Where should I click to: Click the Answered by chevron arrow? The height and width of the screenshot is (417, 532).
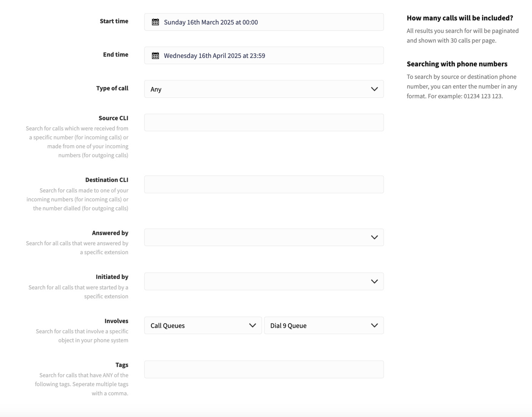374,237
